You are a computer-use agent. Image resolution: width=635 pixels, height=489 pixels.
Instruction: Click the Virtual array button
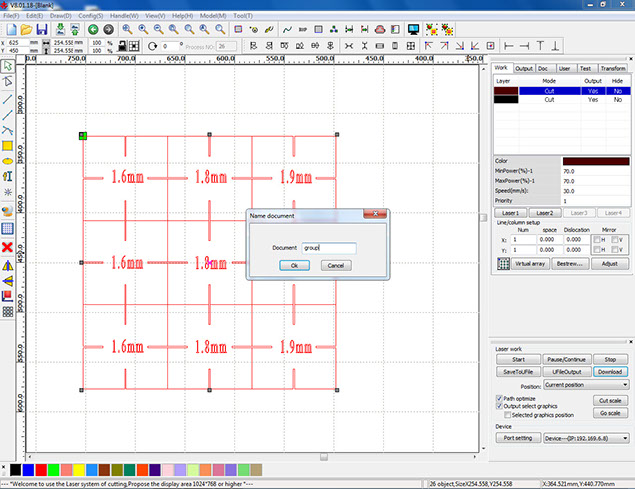coord(530,264)
